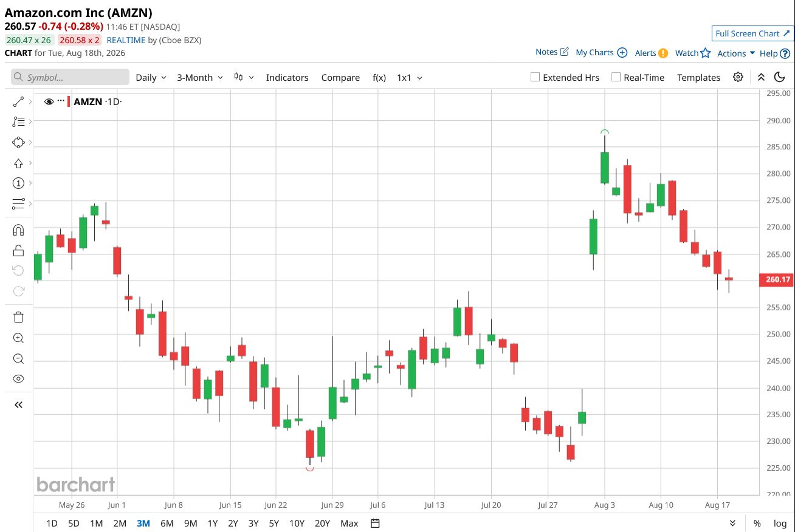Image resolution: width=795 pixels, height=532 pixels.
Task: Zoom out of the chart
Action: 18,358
